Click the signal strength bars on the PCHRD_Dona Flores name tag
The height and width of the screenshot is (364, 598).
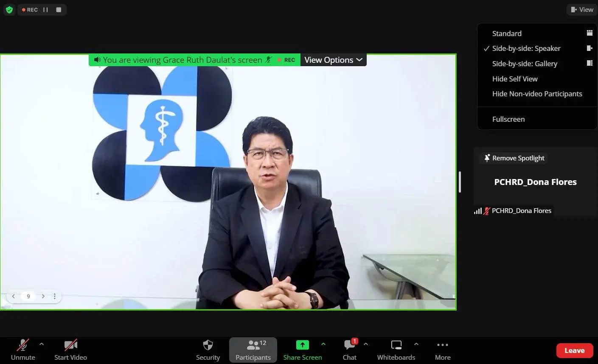tap(478, 211)
